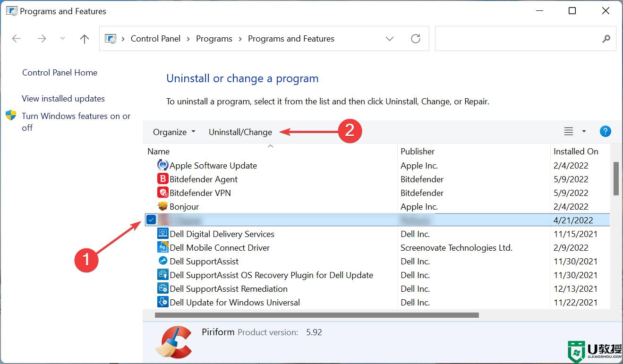
Task: Click the Bitdefender VPN shield icon
Action: click(162, 193)
